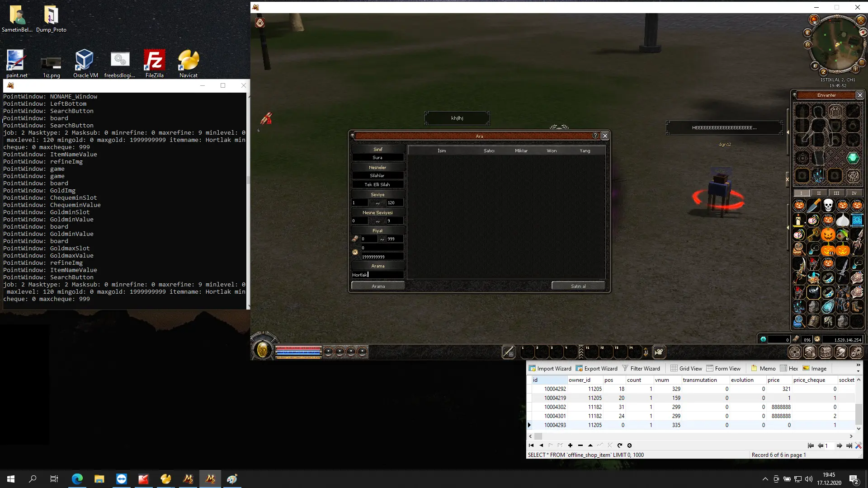
Task: Open the Sura class dropdown
Action: pyautogui.click(x=377, y=158)
